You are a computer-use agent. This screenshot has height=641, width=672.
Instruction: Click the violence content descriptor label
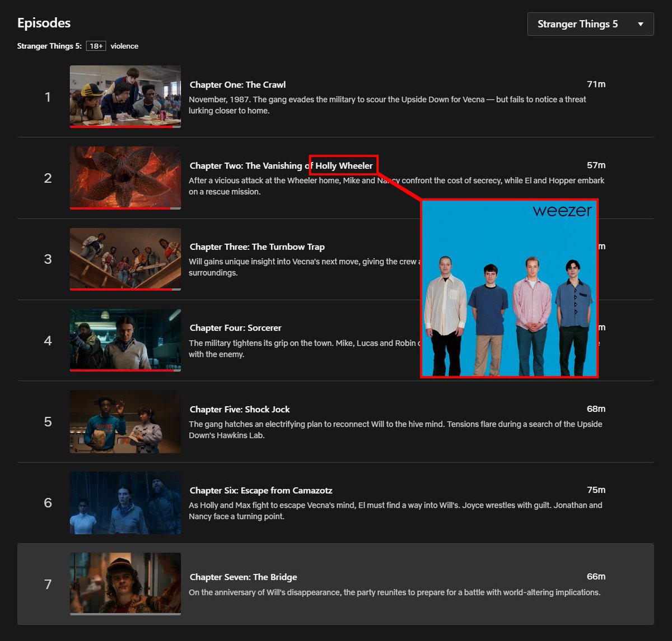pyautogui.click(x=124, y=46)
